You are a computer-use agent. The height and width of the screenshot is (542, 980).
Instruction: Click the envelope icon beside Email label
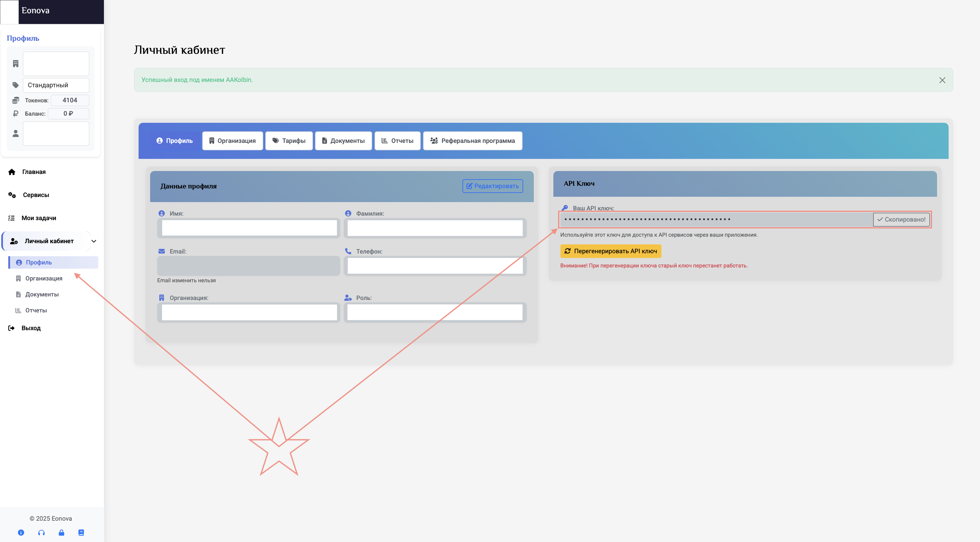pyautogui.click(x=162, y=251)
